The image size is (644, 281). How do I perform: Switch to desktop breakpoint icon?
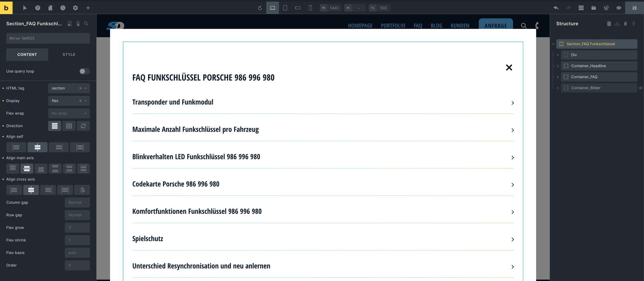click(x=272, y=8)
